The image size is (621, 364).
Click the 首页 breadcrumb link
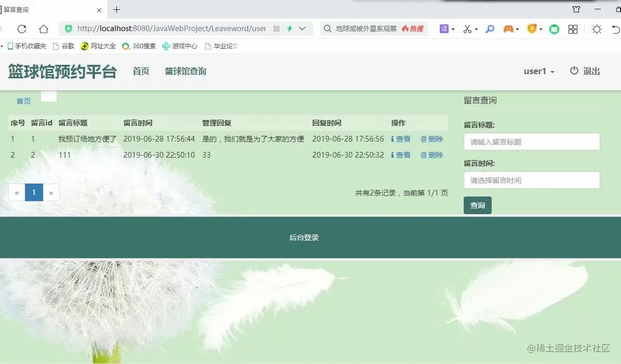click(23, 101)
